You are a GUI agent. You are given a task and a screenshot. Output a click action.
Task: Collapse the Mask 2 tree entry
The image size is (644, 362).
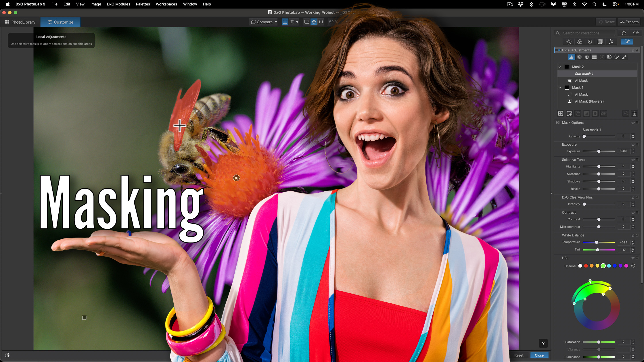(x=560, y=67)
